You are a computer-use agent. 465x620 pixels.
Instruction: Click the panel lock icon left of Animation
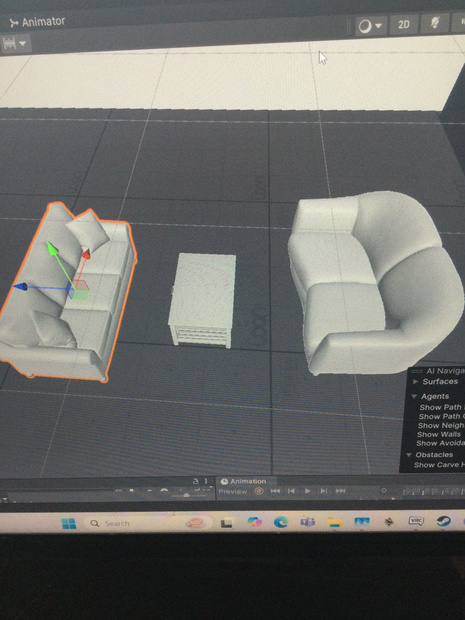(x=195, y=481)
